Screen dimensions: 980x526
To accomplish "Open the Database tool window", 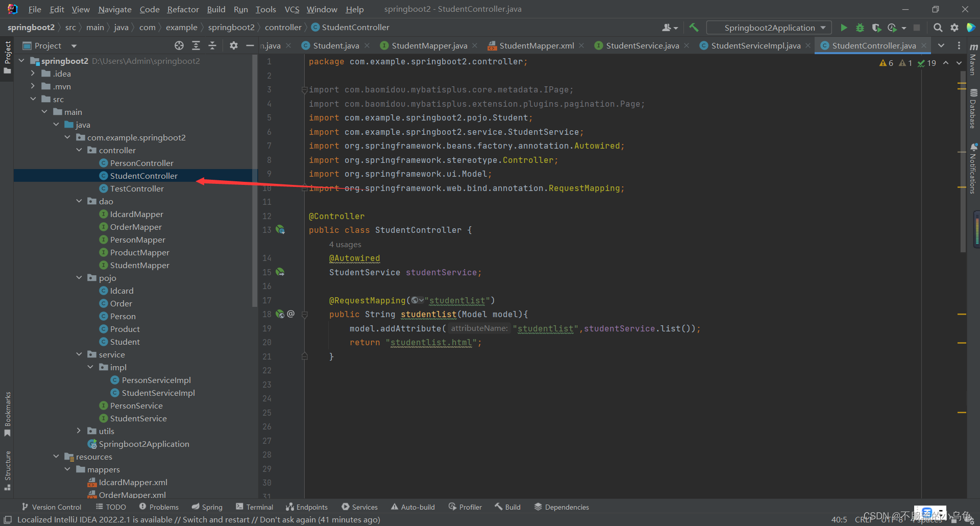I will point(973,109).
